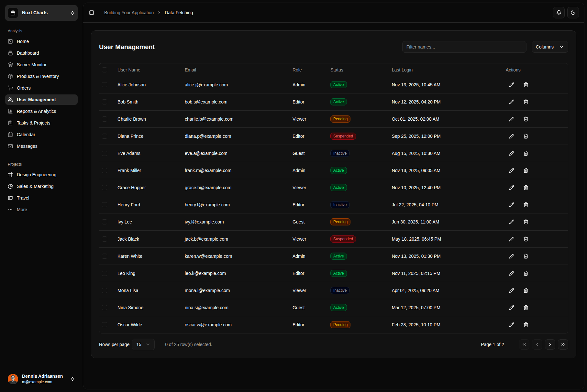Click the Building Your Application breadcrumb link
This screenshot has height=392, width=587.
129,13
